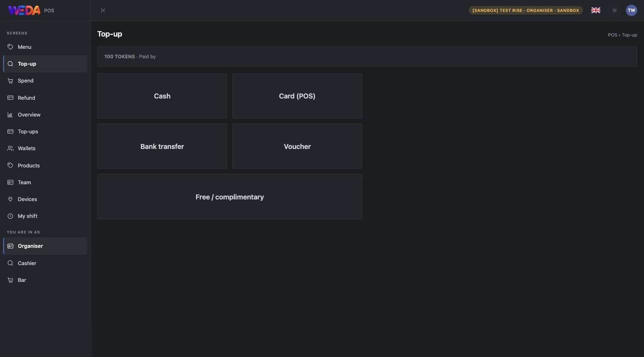Open the language selector UK flag
Screen dimensions: 644x357
(596, 10)
